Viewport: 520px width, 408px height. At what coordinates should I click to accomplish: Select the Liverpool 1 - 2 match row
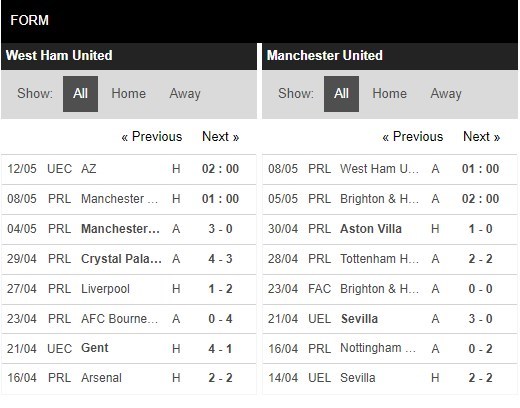(x=129, y=289)
